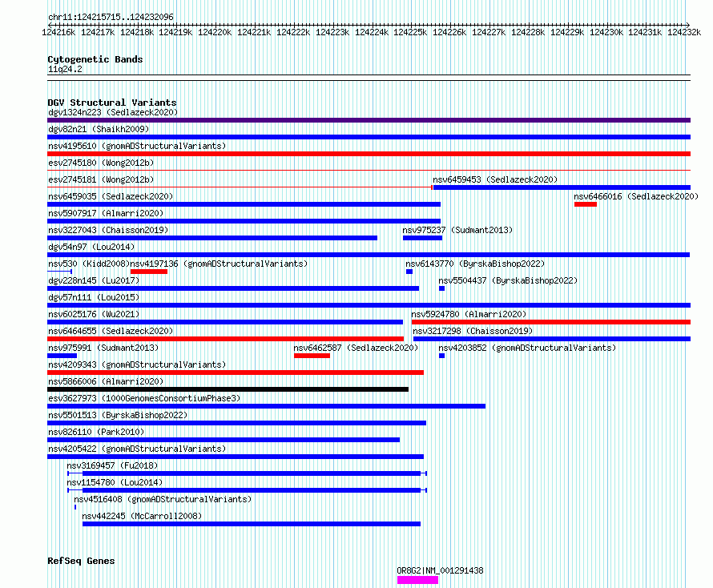This screenshot has width=713, height=588.
Task: Click the chr11:124215715..124232096 coordinates text
Action: 111,17
